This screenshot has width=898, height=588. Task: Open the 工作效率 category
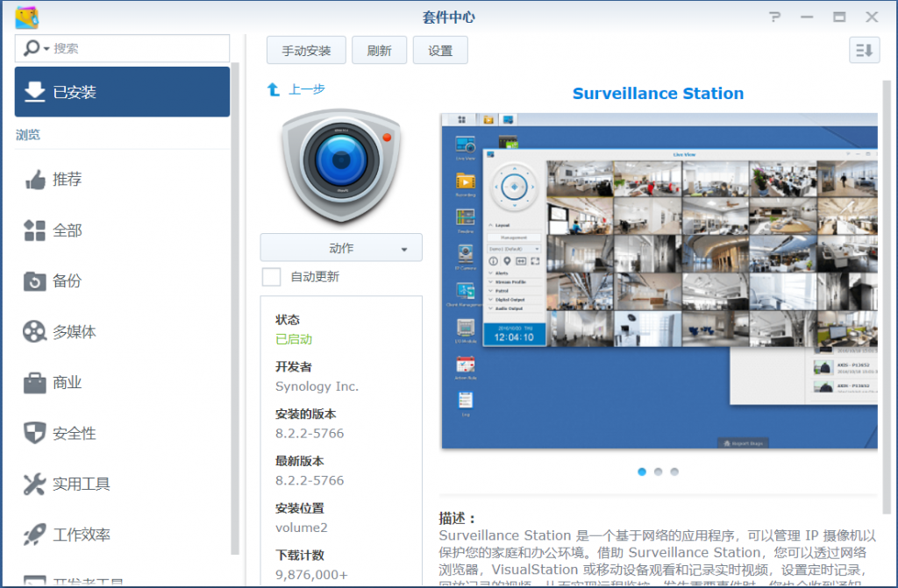[122, 535]
